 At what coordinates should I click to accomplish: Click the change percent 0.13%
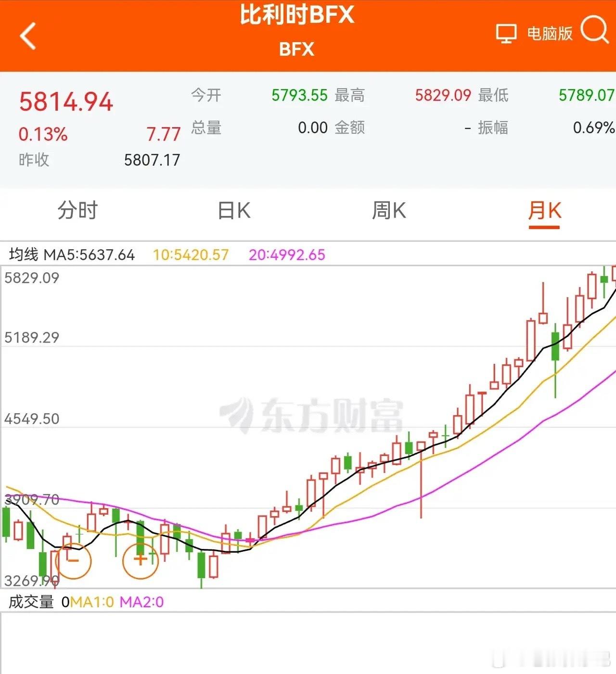tap(43, 134)
